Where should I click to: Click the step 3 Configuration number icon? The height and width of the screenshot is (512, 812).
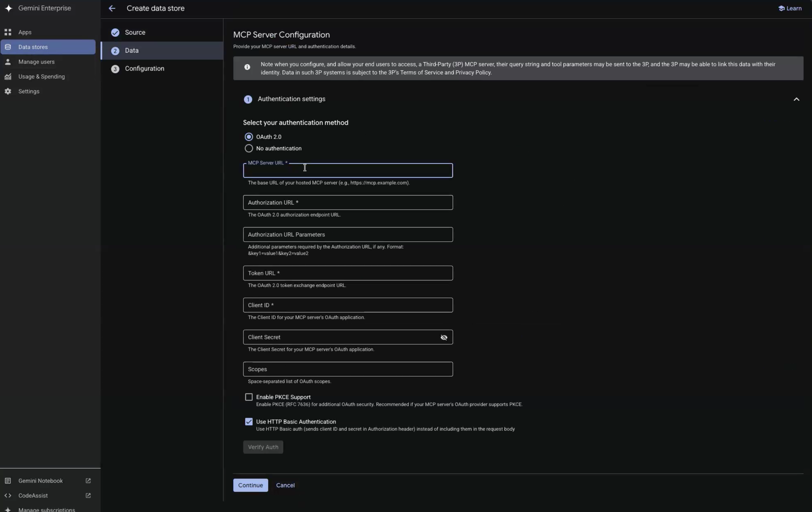point(115,69)
